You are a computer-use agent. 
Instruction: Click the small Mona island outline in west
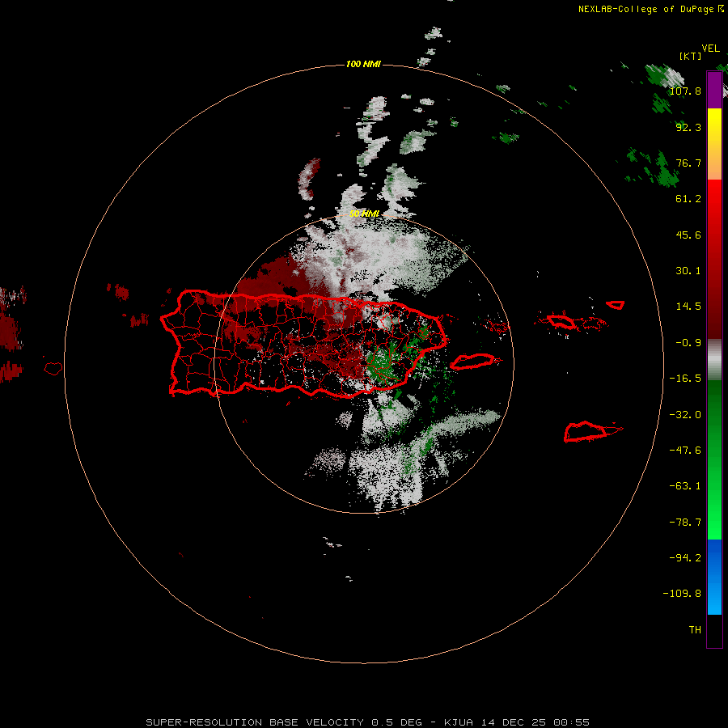(53, 369)
